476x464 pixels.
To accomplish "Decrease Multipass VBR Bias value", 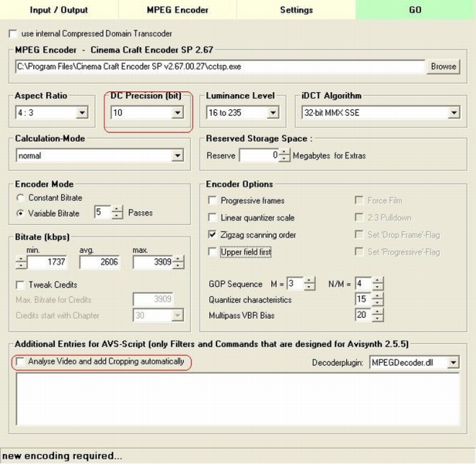I will pyautogui.click(x=378, y=318).
